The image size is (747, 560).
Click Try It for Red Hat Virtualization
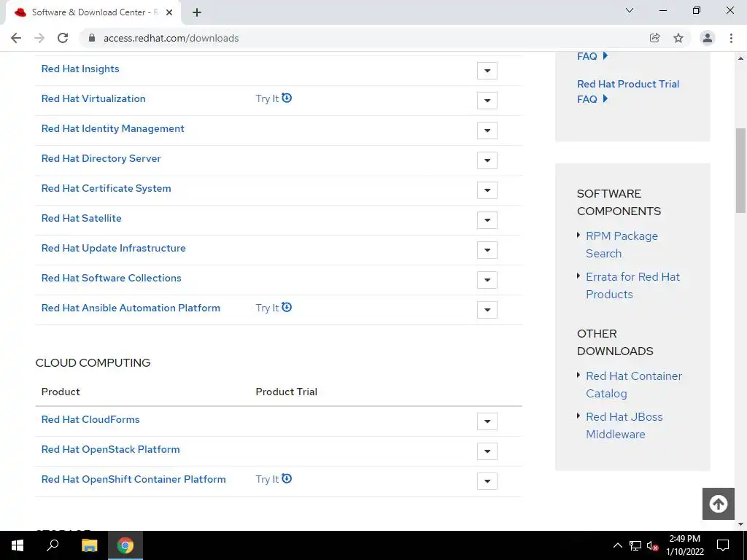pyautogui.click(x=267, y=98)
